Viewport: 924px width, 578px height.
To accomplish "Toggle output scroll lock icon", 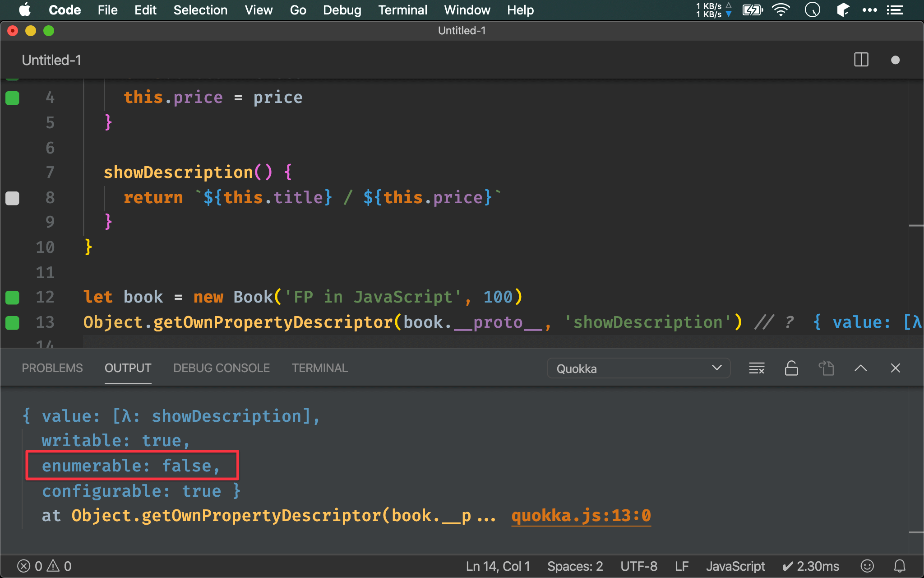I will (791, 368).
